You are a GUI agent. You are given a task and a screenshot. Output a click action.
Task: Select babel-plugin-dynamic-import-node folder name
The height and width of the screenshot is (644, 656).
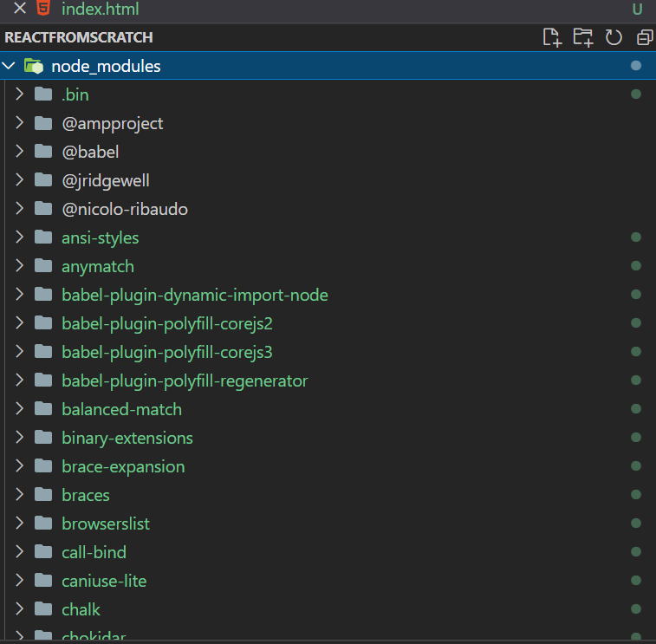pyautogui.click(x=195, y=296)
